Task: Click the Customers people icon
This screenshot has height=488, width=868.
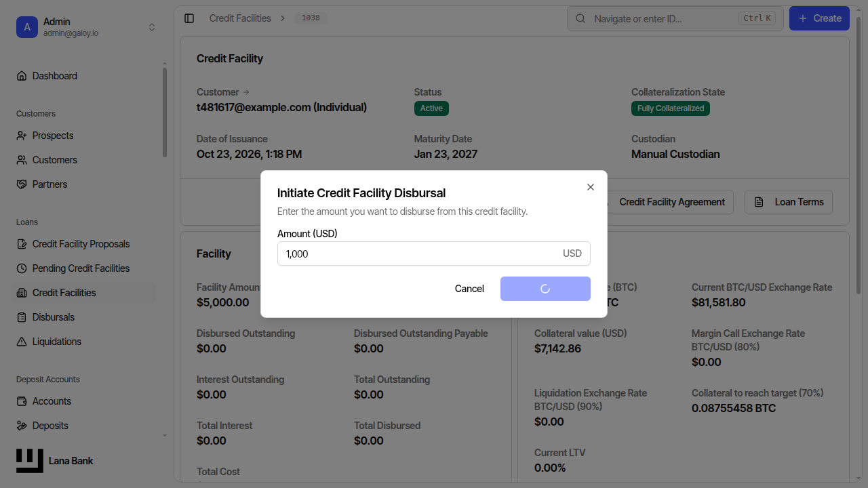Action: click(x=22, y=160)
